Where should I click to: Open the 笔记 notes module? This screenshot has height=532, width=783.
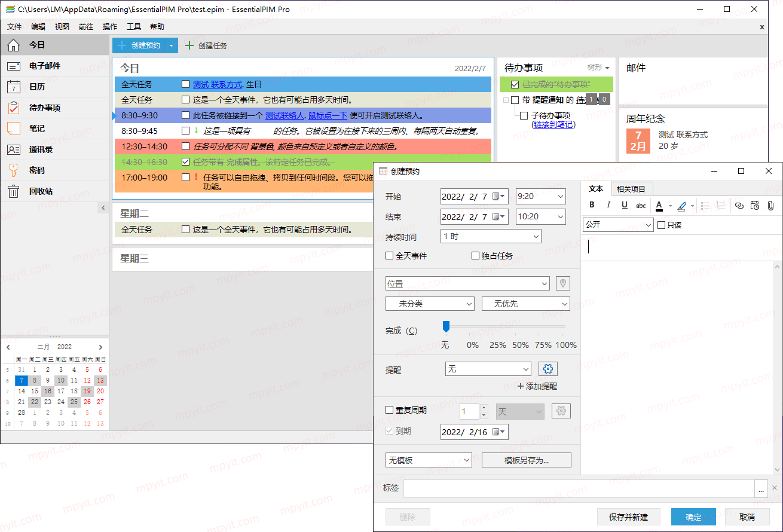(54, 129)
